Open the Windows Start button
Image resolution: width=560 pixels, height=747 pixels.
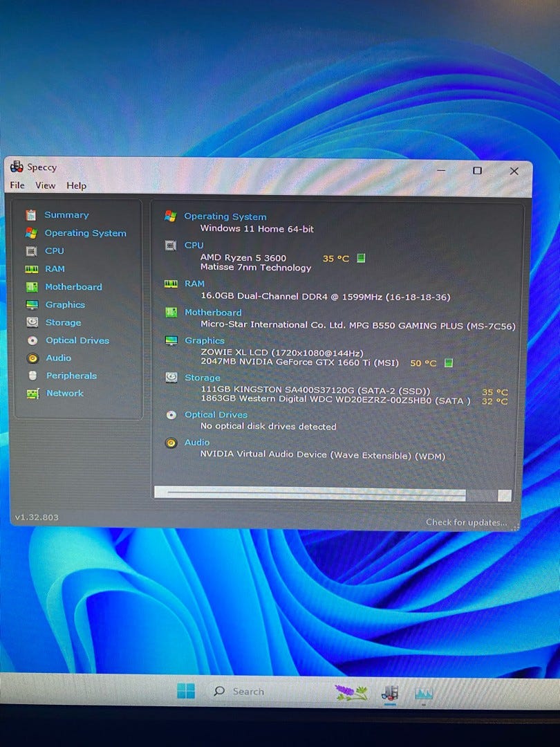click(186, 691)
